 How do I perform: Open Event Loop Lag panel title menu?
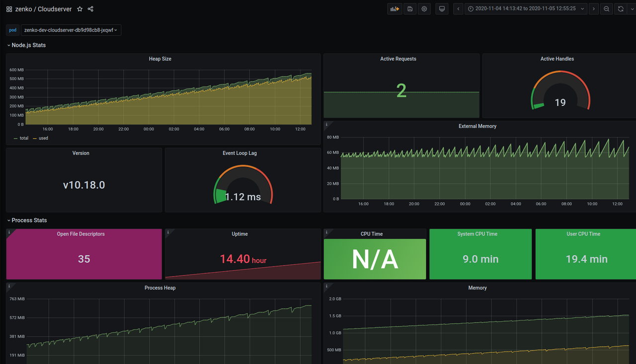tap(239, 153)
